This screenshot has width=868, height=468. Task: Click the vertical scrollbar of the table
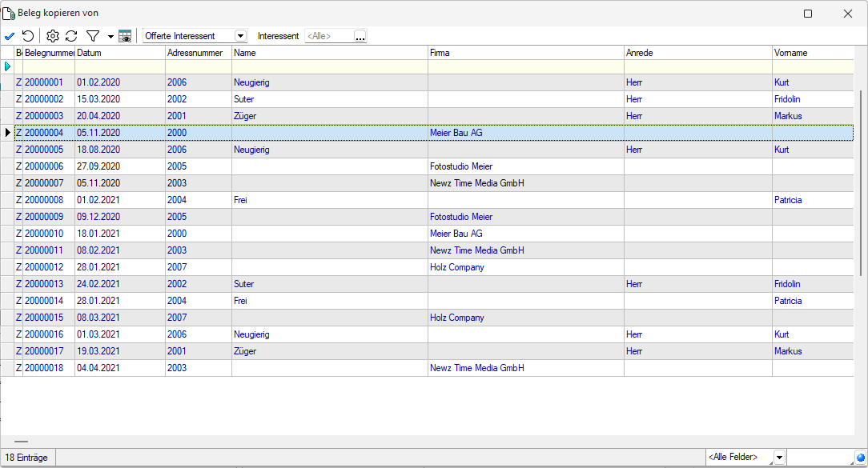tap(862, 182)
